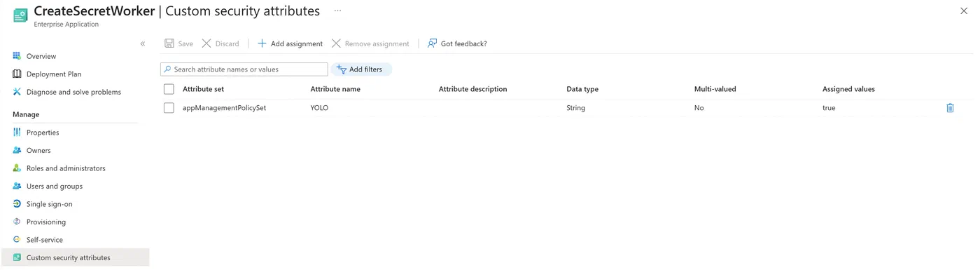Click the Data type column header
The width and height of the screenshot is (980, 270).
[582, 89]
